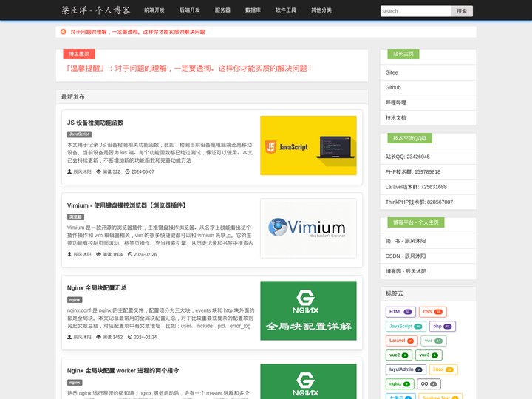Click the author icon on Nginx 全局块配置汇总 post
Viewport: 532px width, 399px height.
[x=69, y=337]
